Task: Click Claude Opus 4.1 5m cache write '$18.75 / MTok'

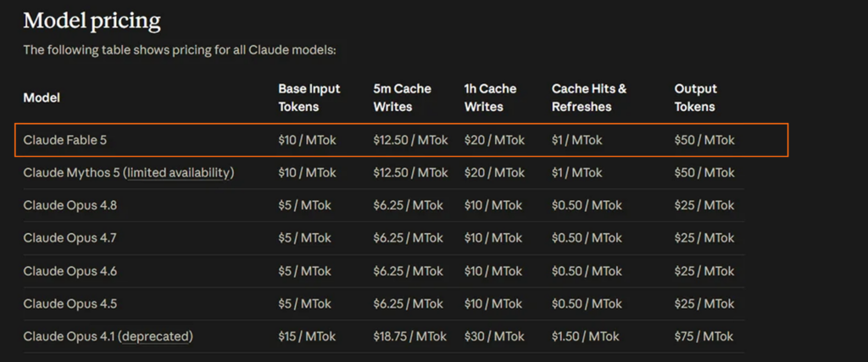Action: pyautogui.click(x=410, y=336)
